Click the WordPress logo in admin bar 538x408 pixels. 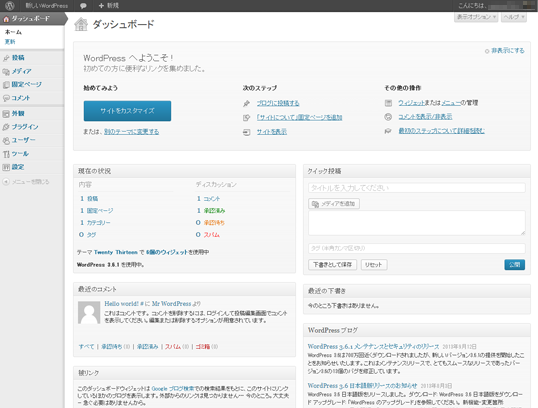10,5
